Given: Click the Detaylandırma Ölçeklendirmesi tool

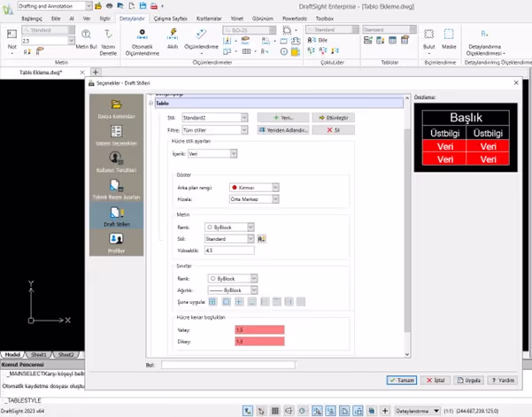Looking at the screenshot, I should coord(485,42).
